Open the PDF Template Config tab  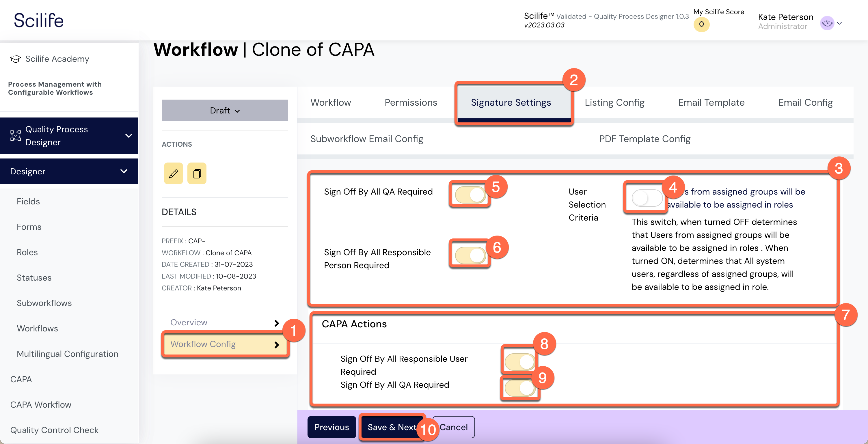point(645,139)
